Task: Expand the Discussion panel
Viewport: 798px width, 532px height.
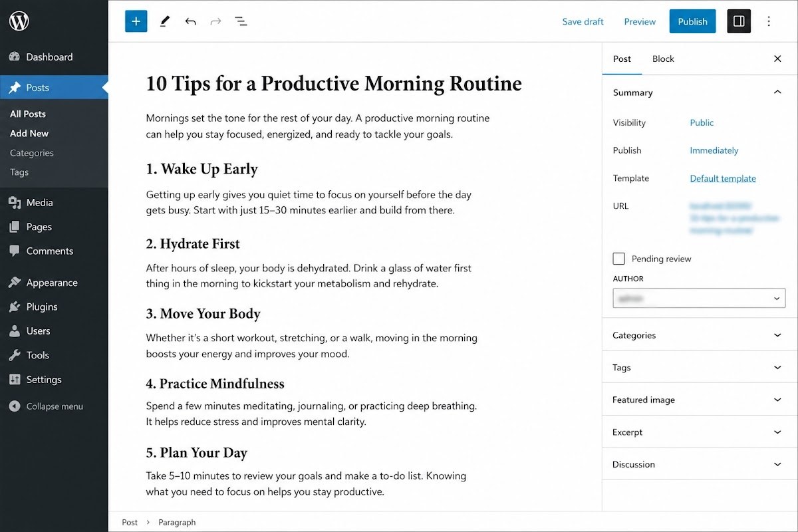Action: (700, 464)
